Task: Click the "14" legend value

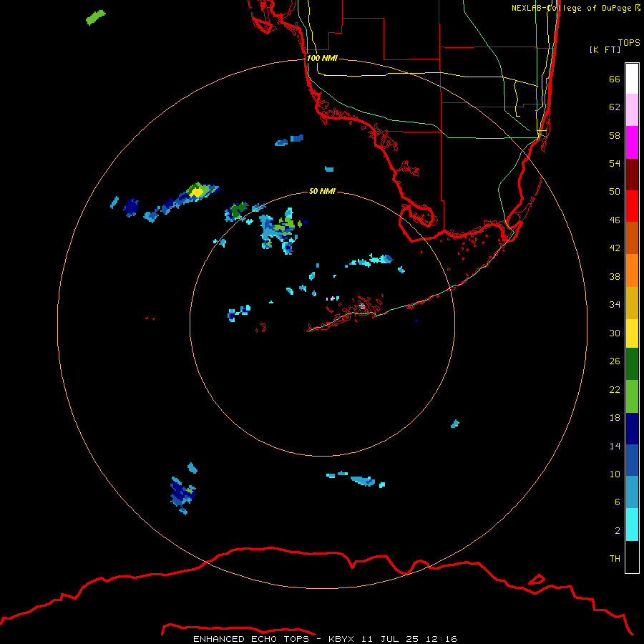Action: click(x=615, y=446)
